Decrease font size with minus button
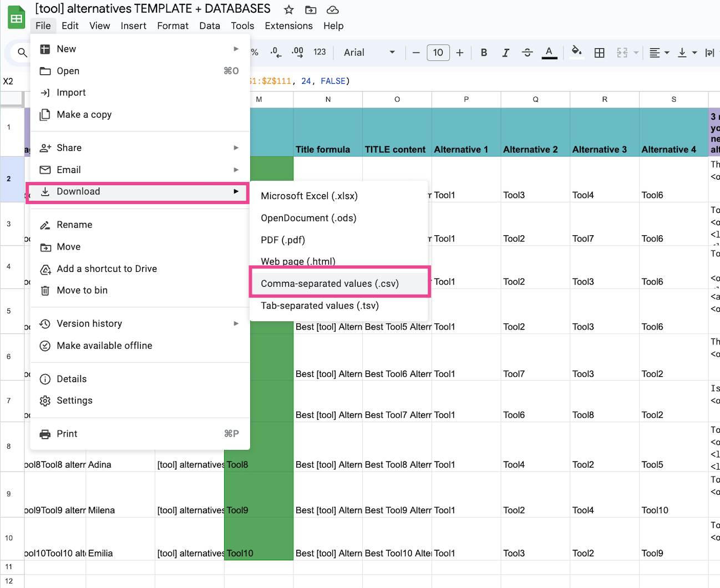Image resolution: width=720 pixels, height=588 pixels. (416, 53)
